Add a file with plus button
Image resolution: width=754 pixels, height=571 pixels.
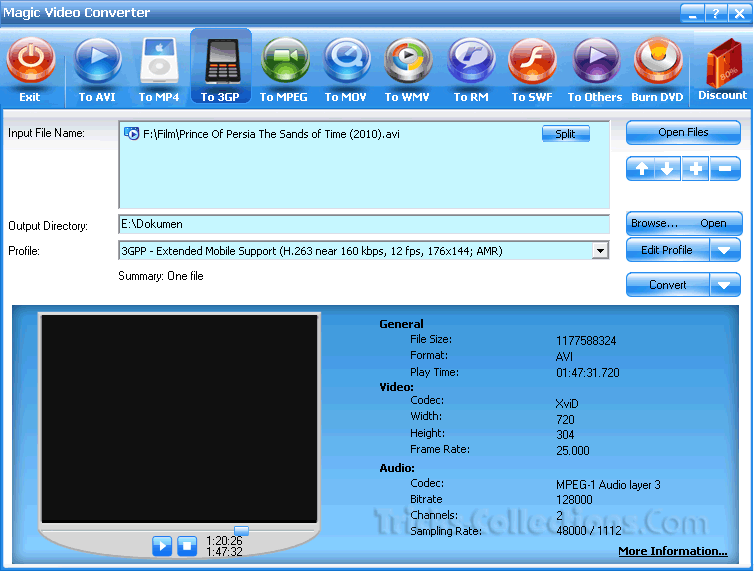[695, 169]
